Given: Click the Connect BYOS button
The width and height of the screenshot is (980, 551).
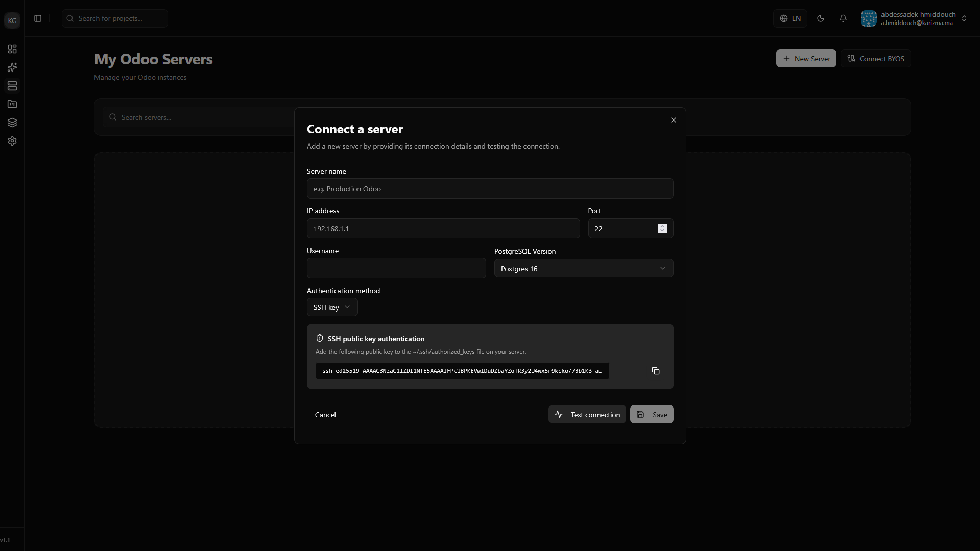Looking at the screenshot, I should click(x=875, y=58).
